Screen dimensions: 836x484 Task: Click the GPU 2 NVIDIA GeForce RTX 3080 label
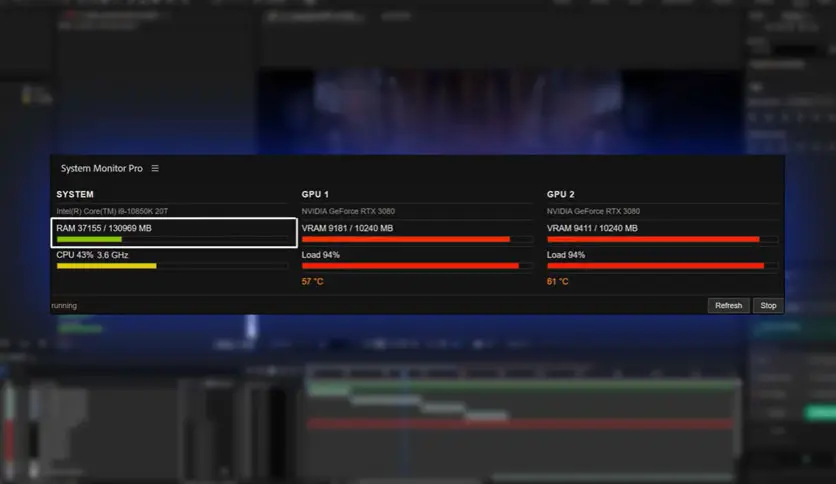[593, 211]
